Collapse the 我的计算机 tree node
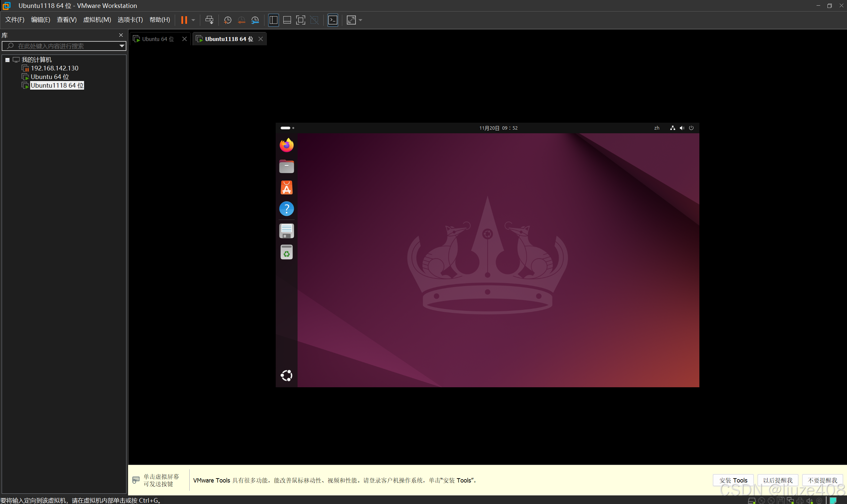The image size is (847, 504). [x=7, y=60]
